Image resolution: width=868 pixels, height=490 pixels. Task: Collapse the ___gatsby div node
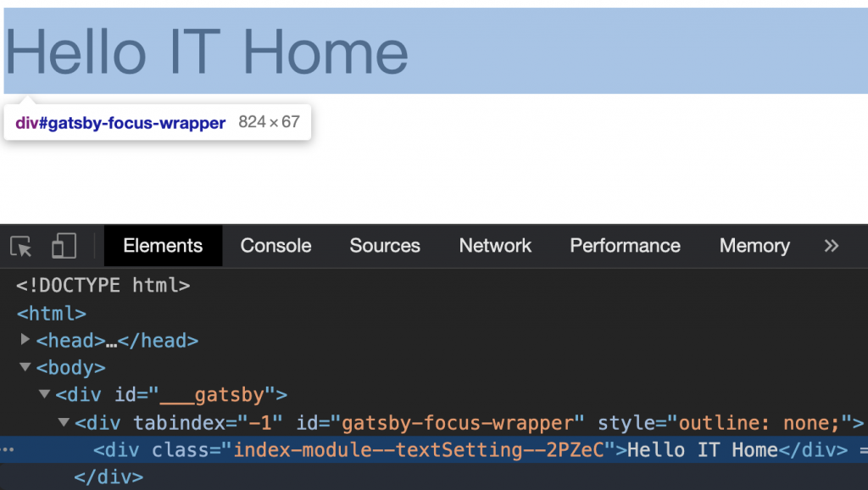(x=44, y=393)
